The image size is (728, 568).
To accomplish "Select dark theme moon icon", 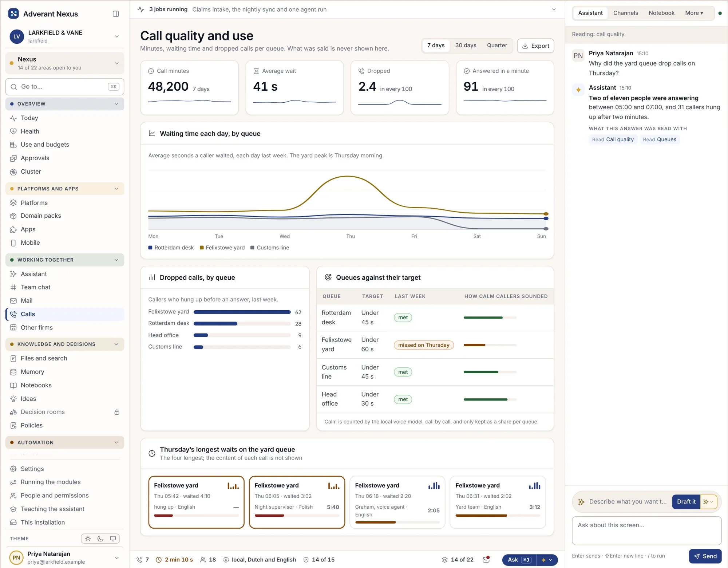I will [x=100, y=539].
